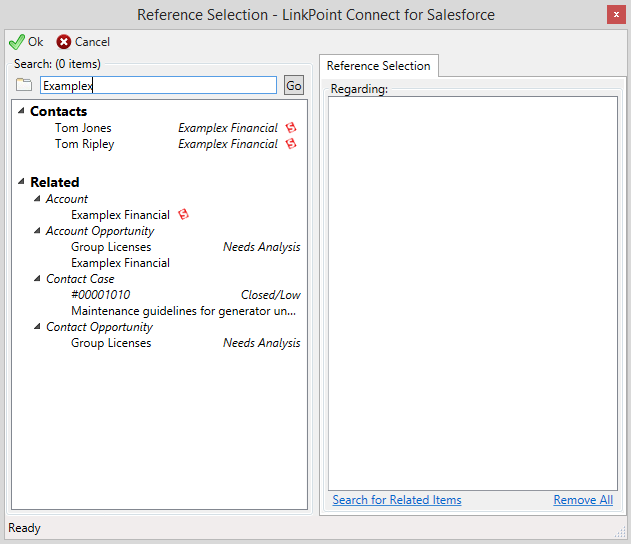
Task: Select Maintenance guidelines for generator row
Action: click(184, 311)
